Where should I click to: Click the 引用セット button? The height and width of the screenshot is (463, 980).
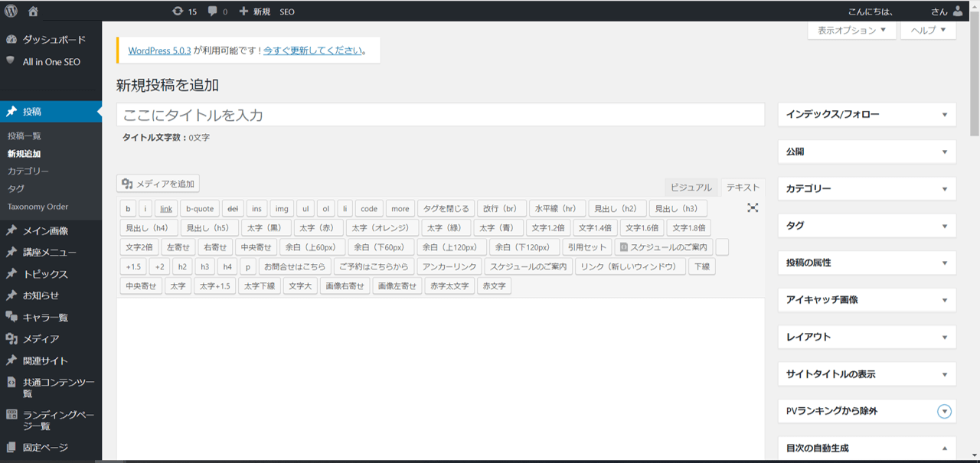point(587,247)
